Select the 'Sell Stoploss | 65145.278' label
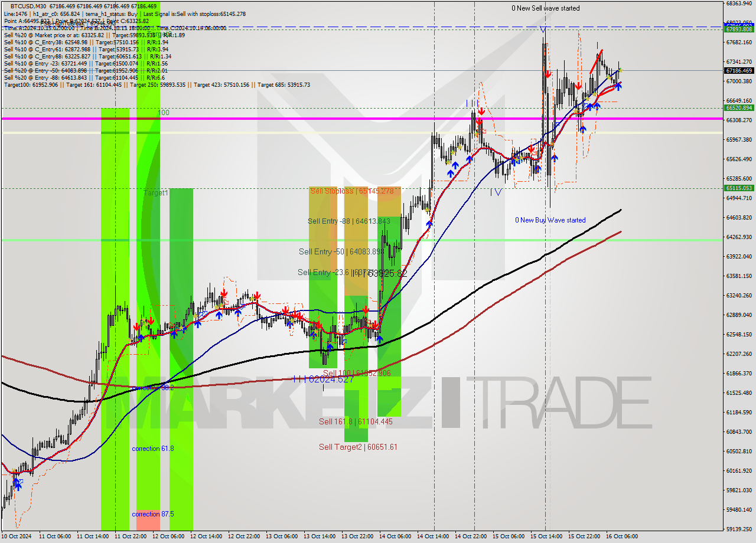The width and height of the screenshot is (756, 543). point(352,191)
